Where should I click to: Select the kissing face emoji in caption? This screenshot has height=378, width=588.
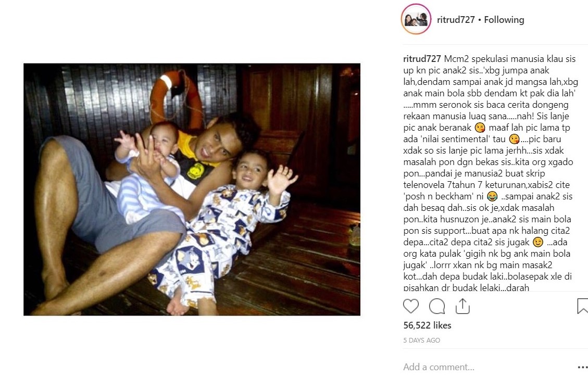point(480,128)
